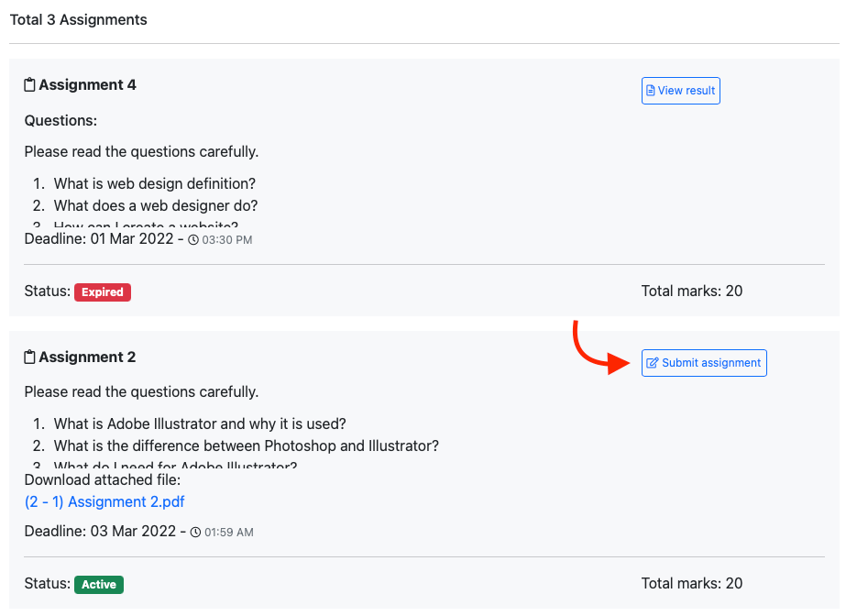Select the Assignment 2 heading
Image resolution: width=846 pixels, height=616 pixels.
[x=87, y=357]
